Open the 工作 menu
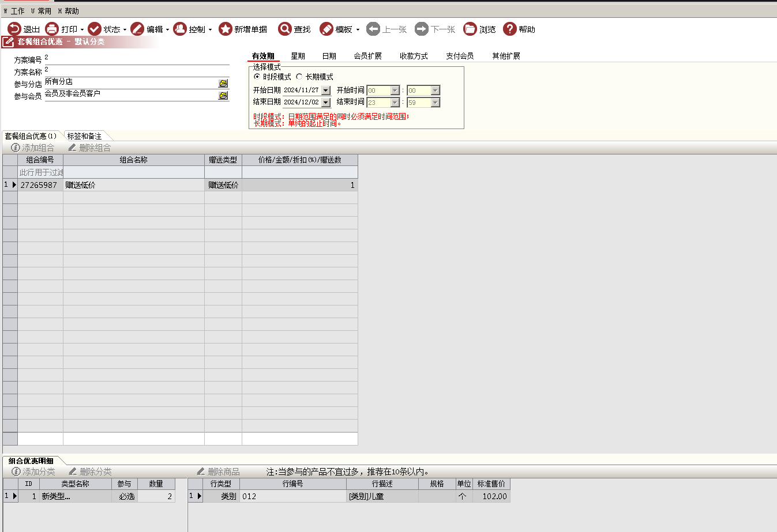This screenshot has width=777, height=532. tap(14, 11)
